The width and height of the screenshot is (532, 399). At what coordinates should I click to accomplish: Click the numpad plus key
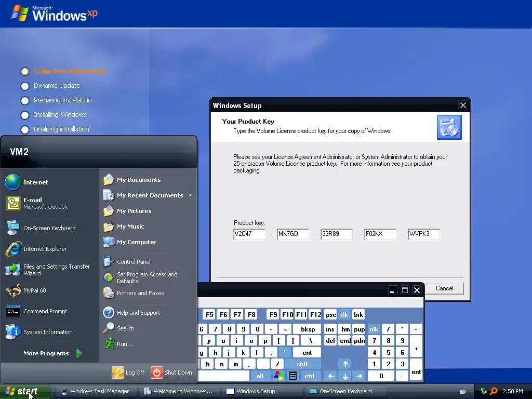416,347
